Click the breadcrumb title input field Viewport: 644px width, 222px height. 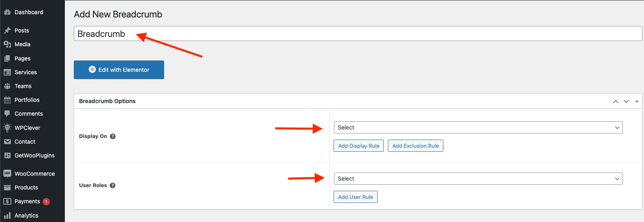pos(357,34)
